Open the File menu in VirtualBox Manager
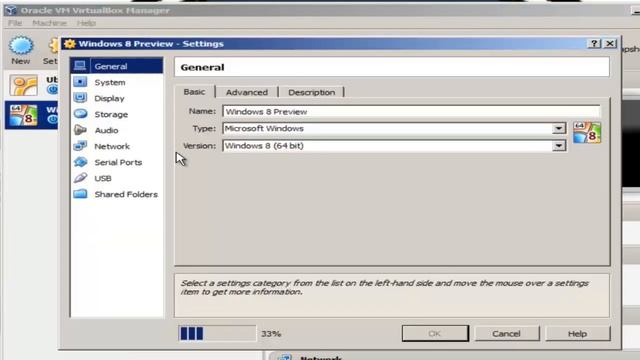The image size is (640, 360). pyautogui.click(x=15, y=23)
